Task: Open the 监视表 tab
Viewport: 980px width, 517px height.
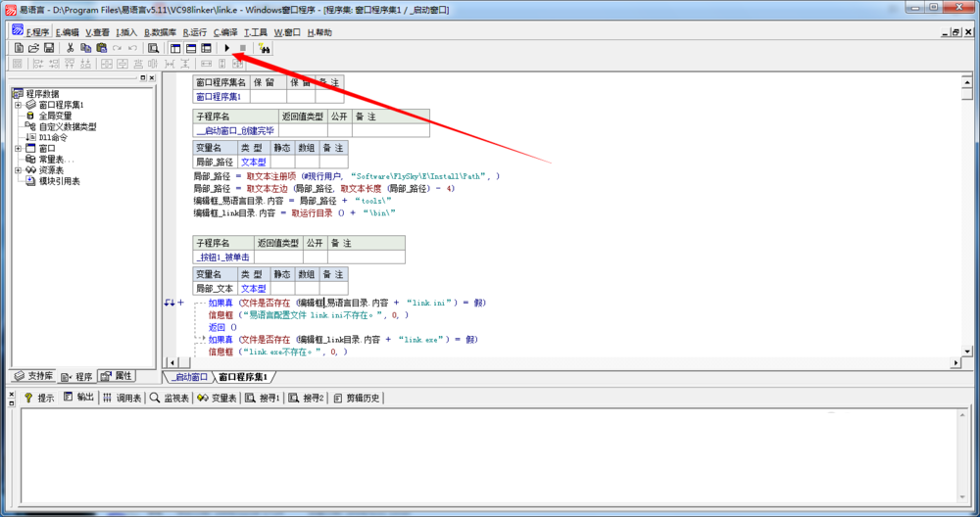Action: pos(170,398)
